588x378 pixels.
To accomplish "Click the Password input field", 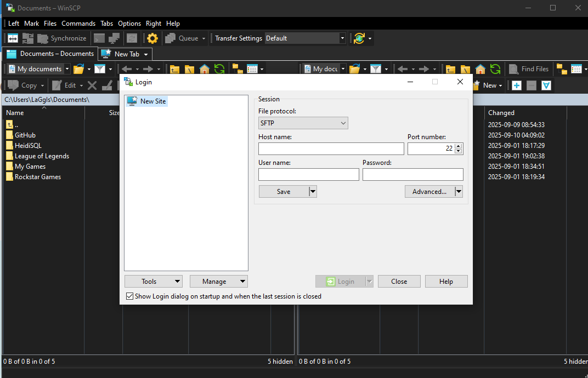I will 413,175.
